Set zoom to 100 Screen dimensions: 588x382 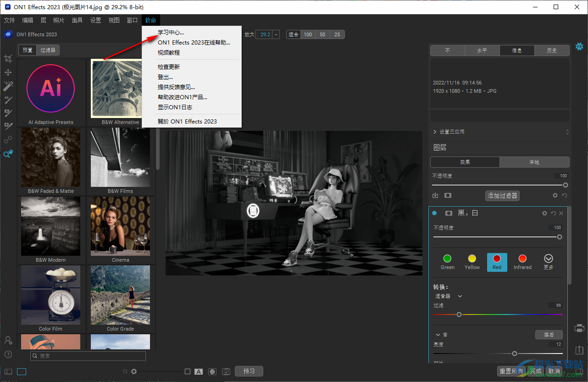click(308, 34)
